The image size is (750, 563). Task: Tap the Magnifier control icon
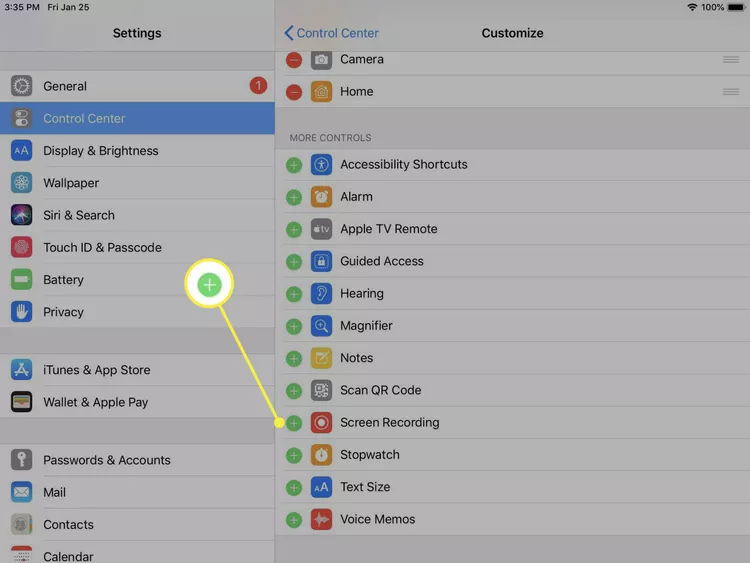[x=321, y=326]
